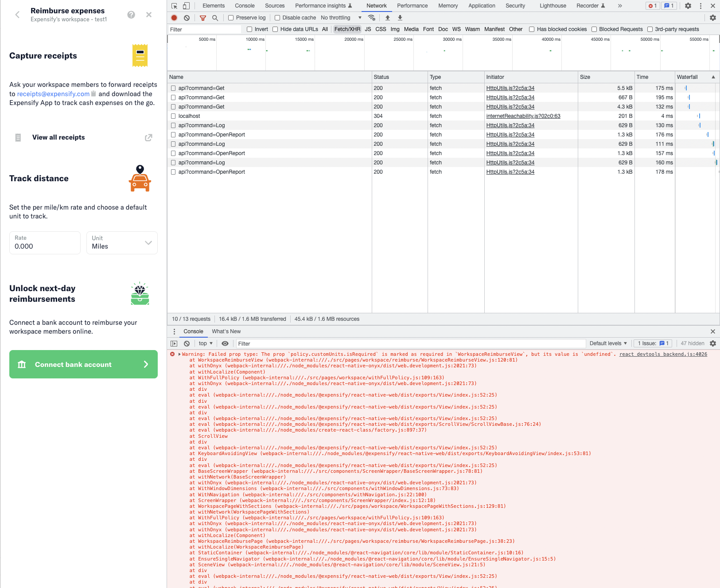
Task: Open network search magnifier
Action: click(215, 18)
